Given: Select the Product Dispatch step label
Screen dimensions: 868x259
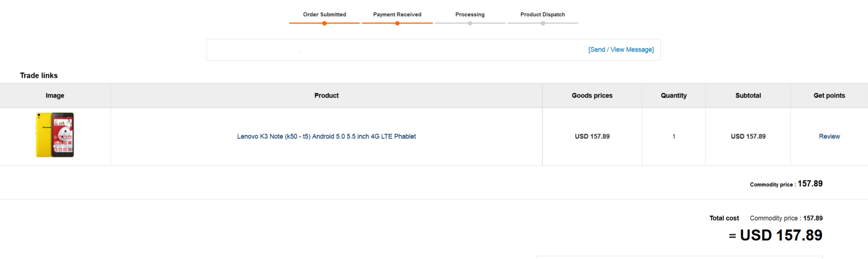Looking at the screenshot, I should 543,15.
